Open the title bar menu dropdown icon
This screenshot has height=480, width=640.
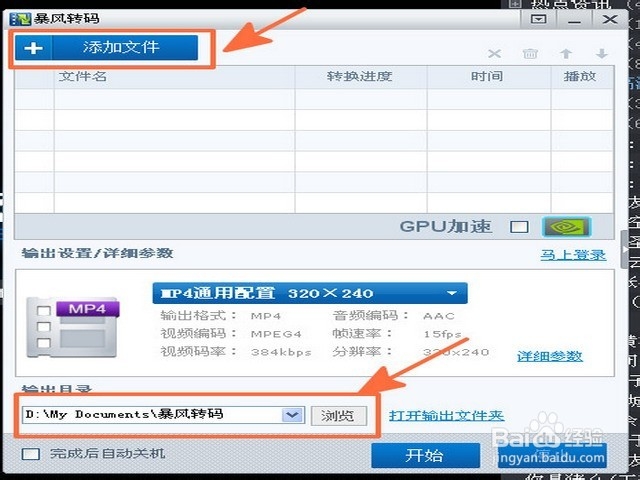coord(539,19)
